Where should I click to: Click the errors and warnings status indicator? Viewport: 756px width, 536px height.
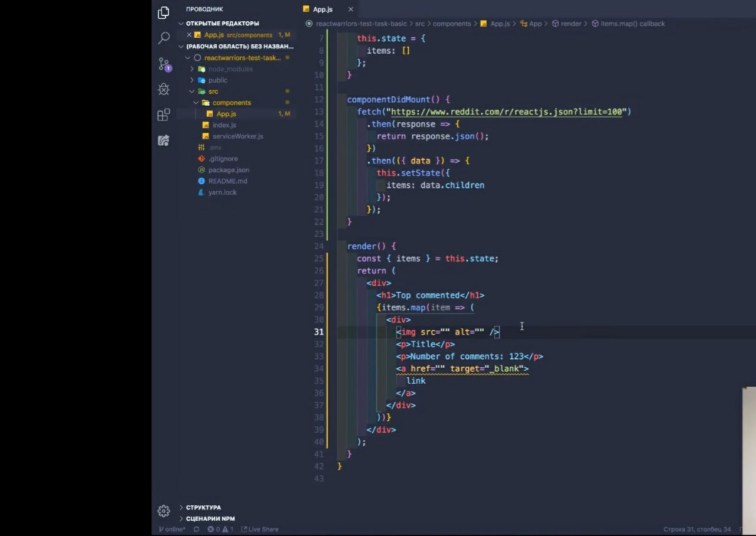point(220,530)
